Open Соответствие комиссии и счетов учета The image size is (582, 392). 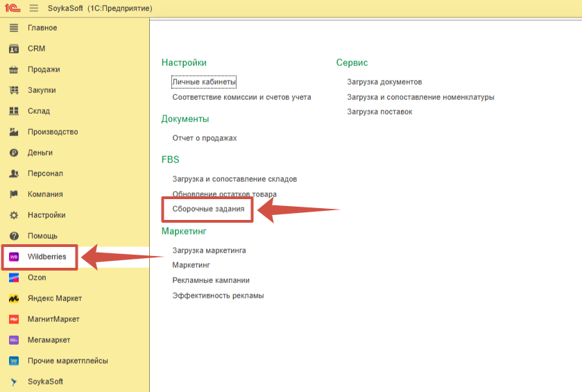241,97
